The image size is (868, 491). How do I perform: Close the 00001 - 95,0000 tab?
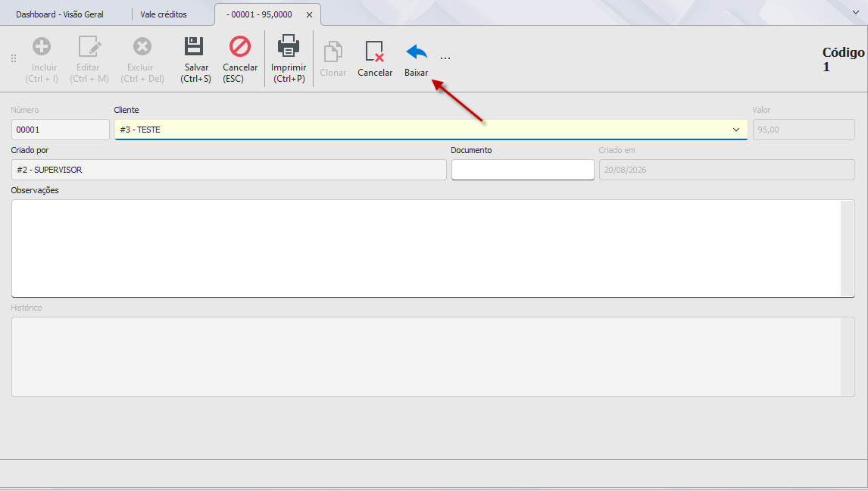(x=310, y=15)
